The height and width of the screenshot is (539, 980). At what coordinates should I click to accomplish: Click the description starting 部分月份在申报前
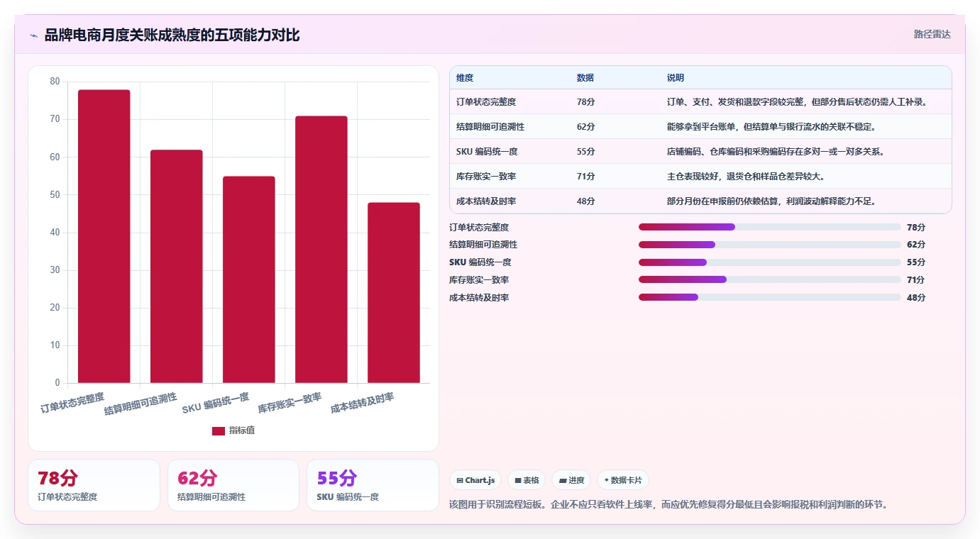(x=771, y=201)
